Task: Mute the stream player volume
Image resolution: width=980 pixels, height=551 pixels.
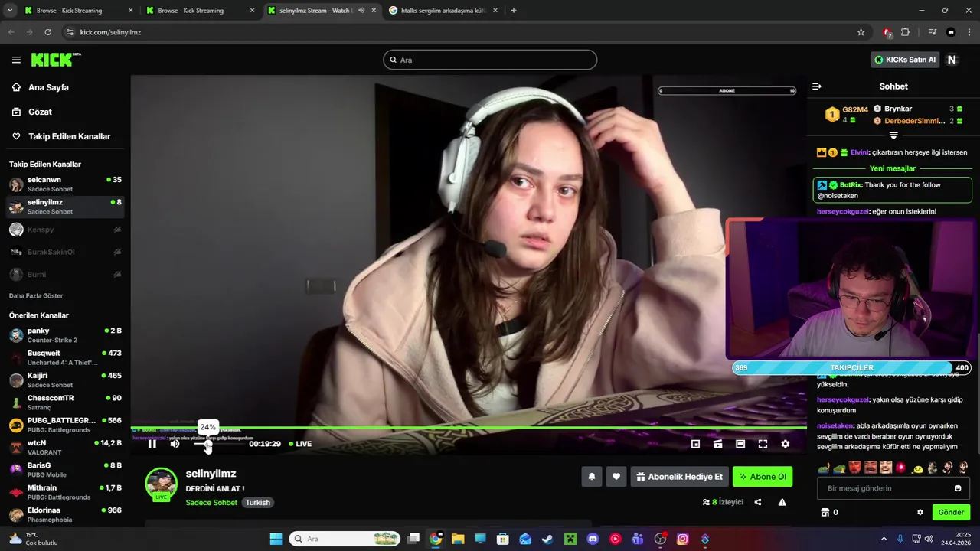Action: click(x=175, y=444)
